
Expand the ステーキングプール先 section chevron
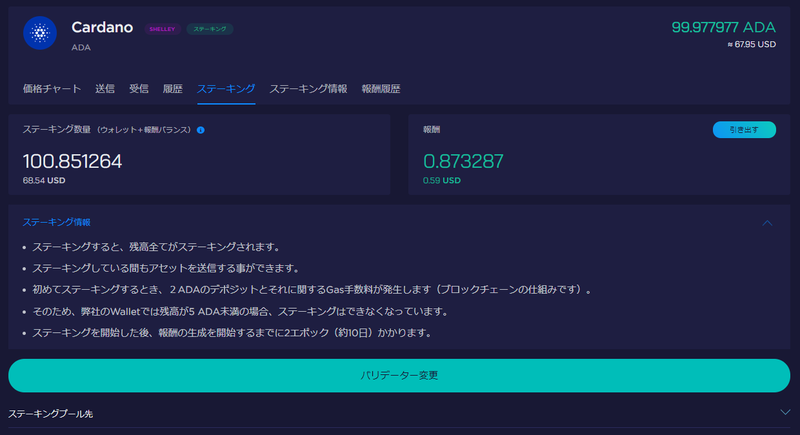point(785,412)
